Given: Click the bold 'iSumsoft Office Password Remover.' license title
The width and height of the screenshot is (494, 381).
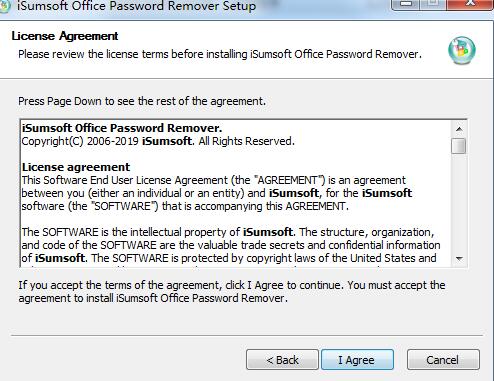Looking at the screenshot, I should coord(122,128).
